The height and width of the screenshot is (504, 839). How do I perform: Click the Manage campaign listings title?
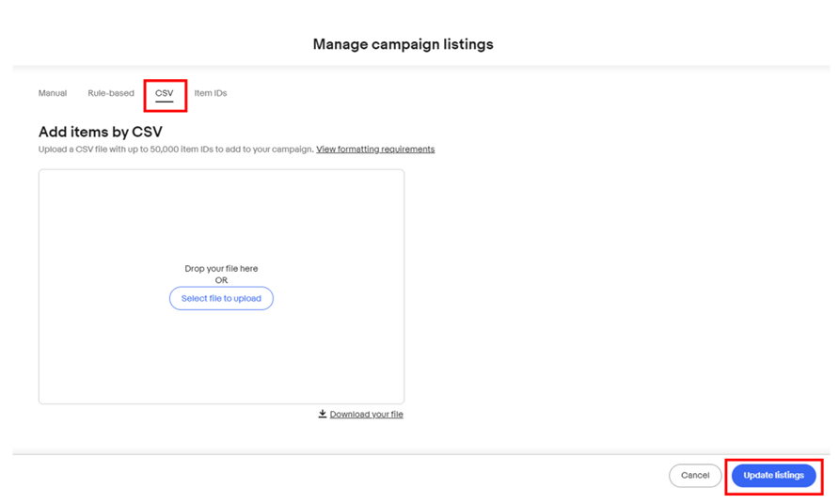coord(403,44)
